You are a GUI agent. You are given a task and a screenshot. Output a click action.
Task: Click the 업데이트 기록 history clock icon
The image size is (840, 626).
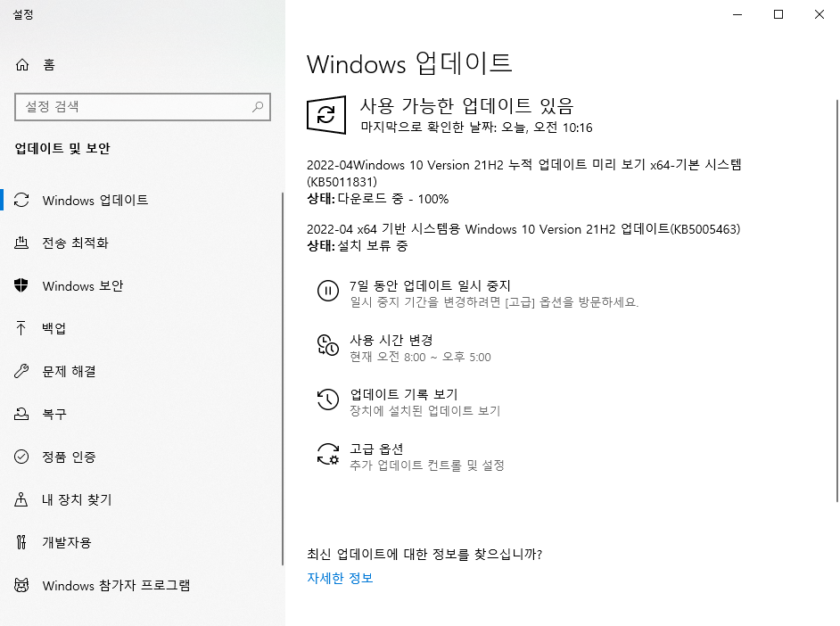pos(328,399)
